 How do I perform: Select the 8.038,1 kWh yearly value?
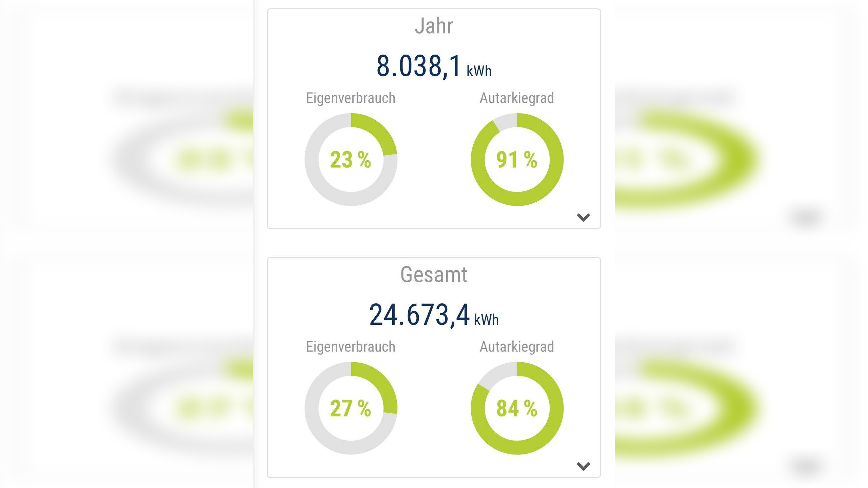(419, 66)
